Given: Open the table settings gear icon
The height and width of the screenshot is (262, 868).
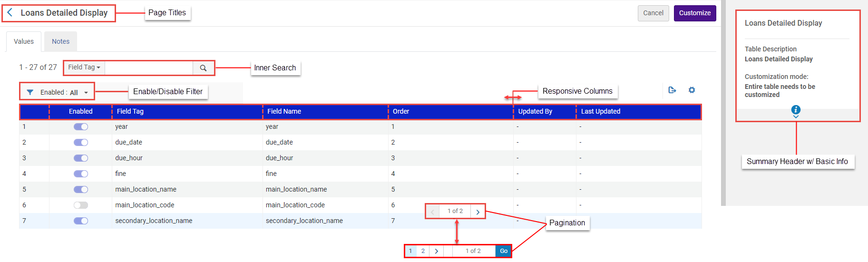Looking at the screenshot, I should point(692,90).
